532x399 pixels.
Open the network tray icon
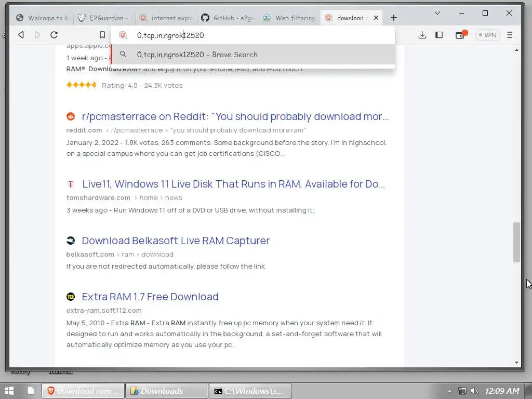coord(462,391)
